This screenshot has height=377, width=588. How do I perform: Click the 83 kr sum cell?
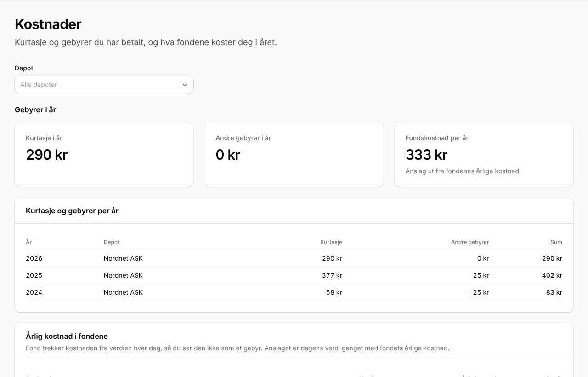pyautogui.click(x=554, y=292)
